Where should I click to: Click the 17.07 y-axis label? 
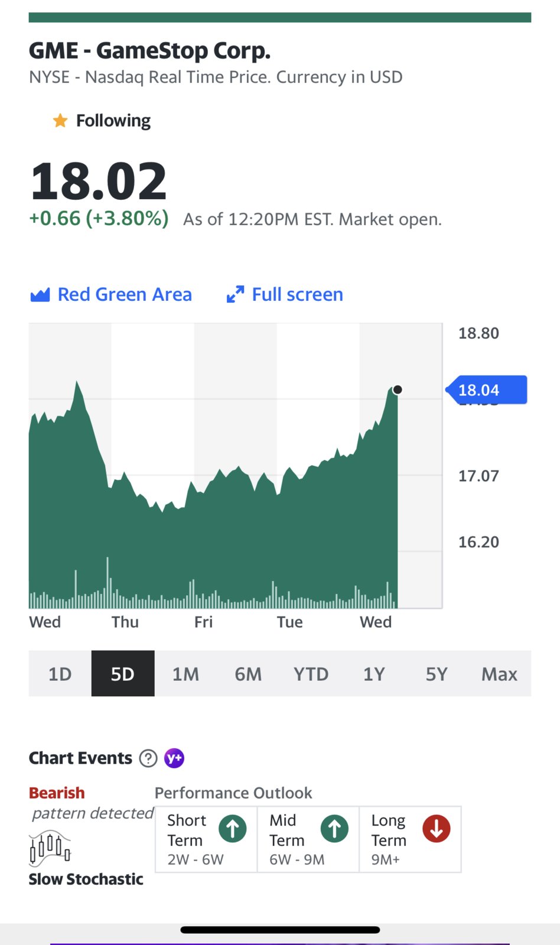478,476
